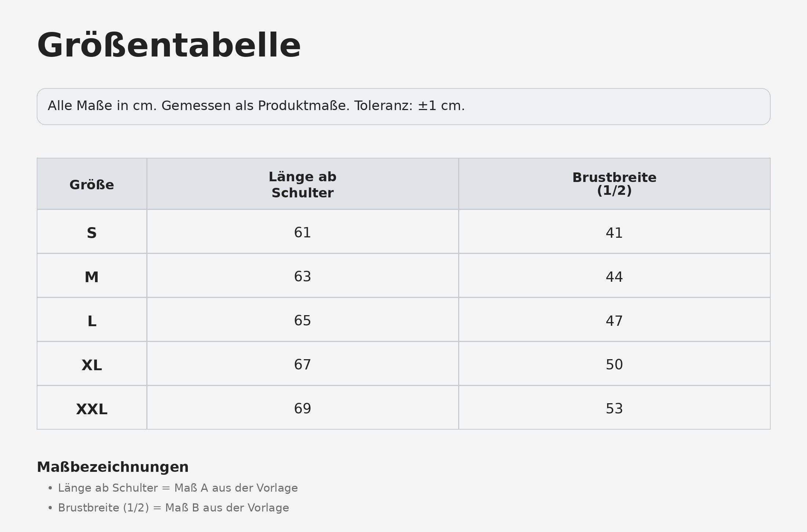Click the length value 61 for size S
This screenshot has width=807, height=532.
[x=303, y=232]
